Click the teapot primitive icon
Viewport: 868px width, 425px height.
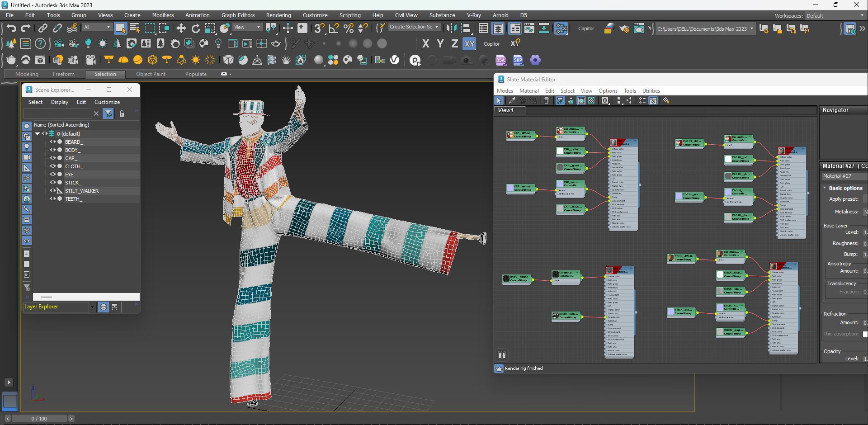click(x=11, y=60)
